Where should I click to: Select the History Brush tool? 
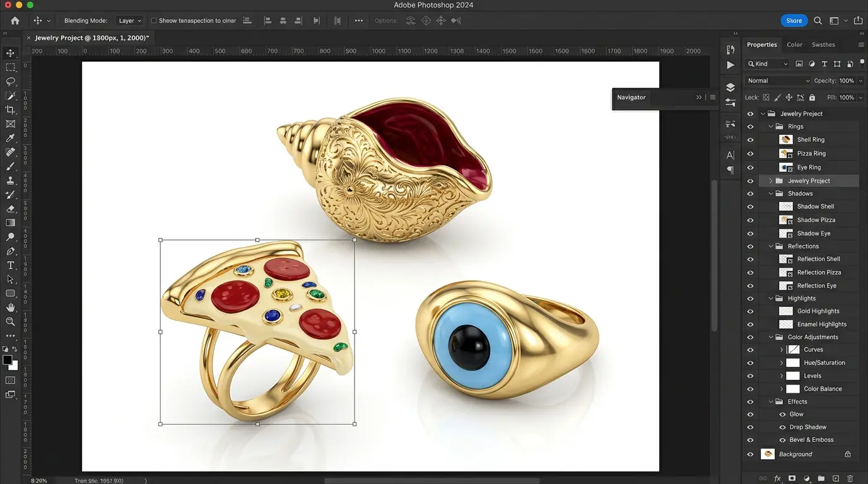[x=10, y=195]
